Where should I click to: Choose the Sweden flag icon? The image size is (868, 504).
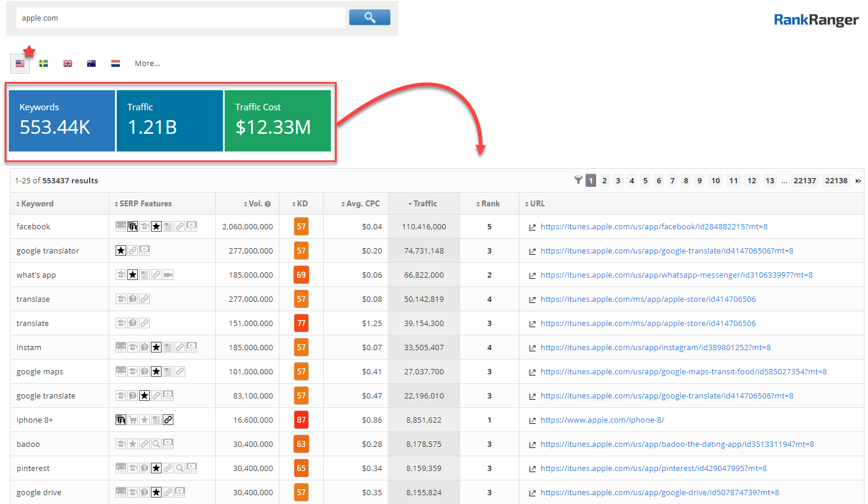[x=44, y=64]
